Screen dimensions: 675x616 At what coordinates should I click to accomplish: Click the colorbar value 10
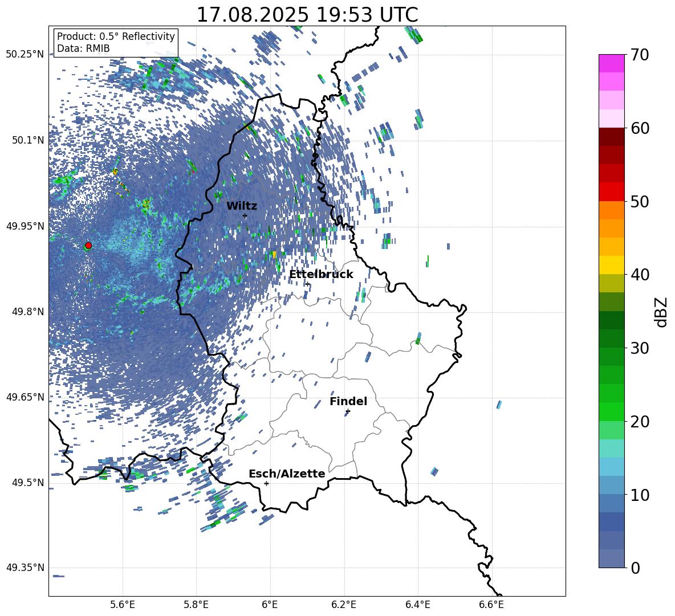[639, 495]
